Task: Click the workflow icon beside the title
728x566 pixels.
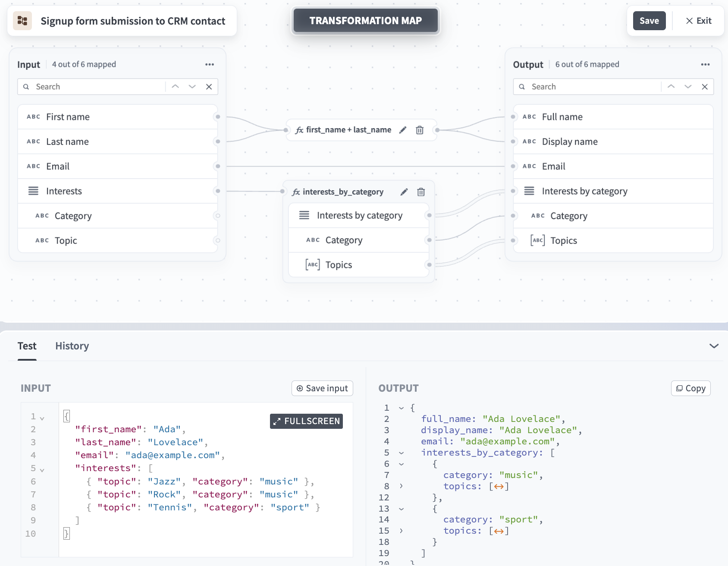Action: pyautogui.click(x=22, y=21)
